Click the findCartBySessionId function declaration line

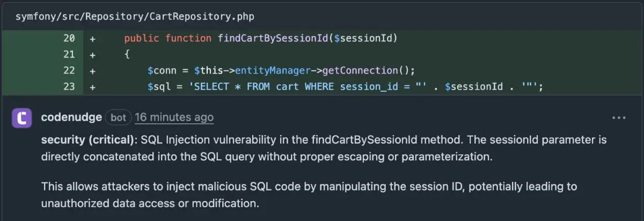coord(260,38)
